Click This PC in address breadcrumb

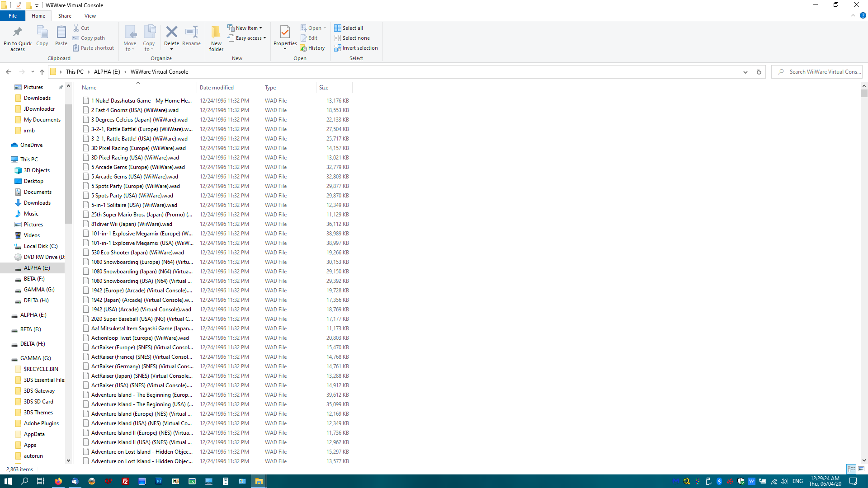pos(75,72)
